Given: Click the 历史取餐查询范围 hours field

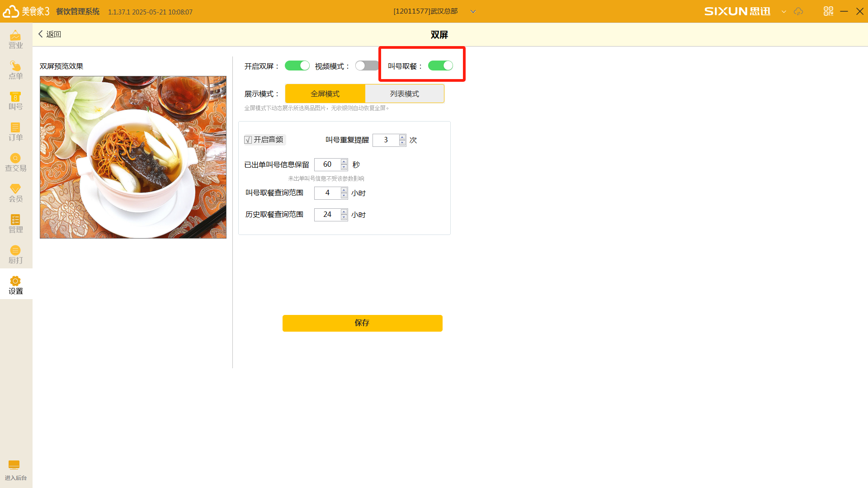Looking at the screenshot, I should tap(327, 215).
